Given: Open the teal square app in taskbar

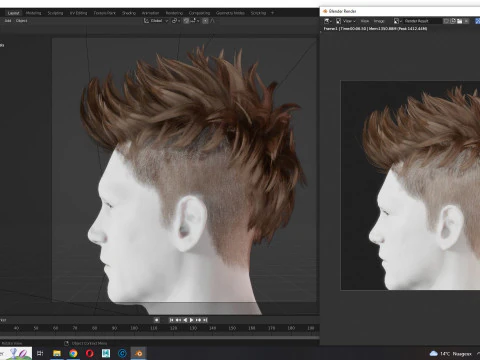Looking at the screenshot, I should [106, 353].
